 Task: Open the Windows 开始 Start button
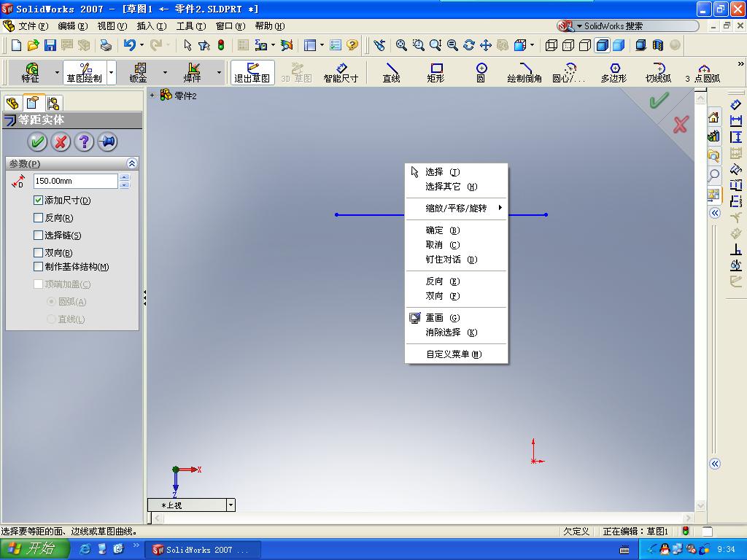click(35, 549)
